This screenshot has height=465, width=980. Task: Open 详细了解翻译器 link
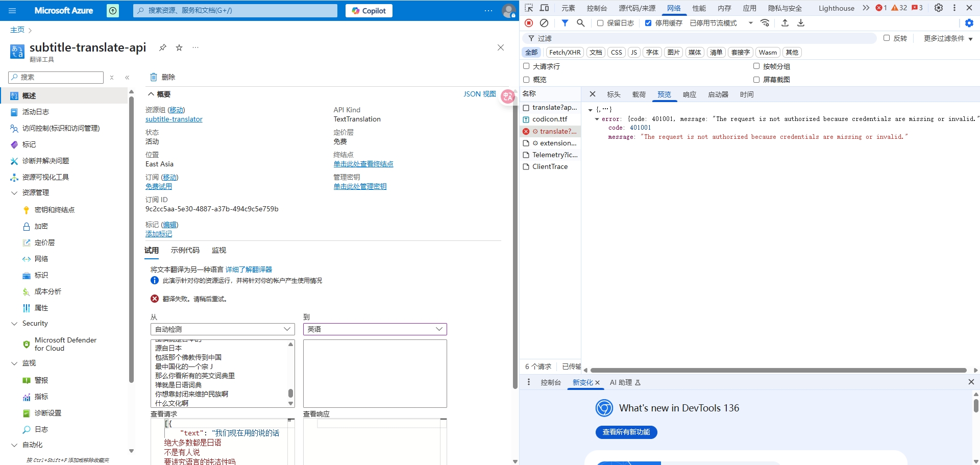pyautogui.click(x=249, y=270)
